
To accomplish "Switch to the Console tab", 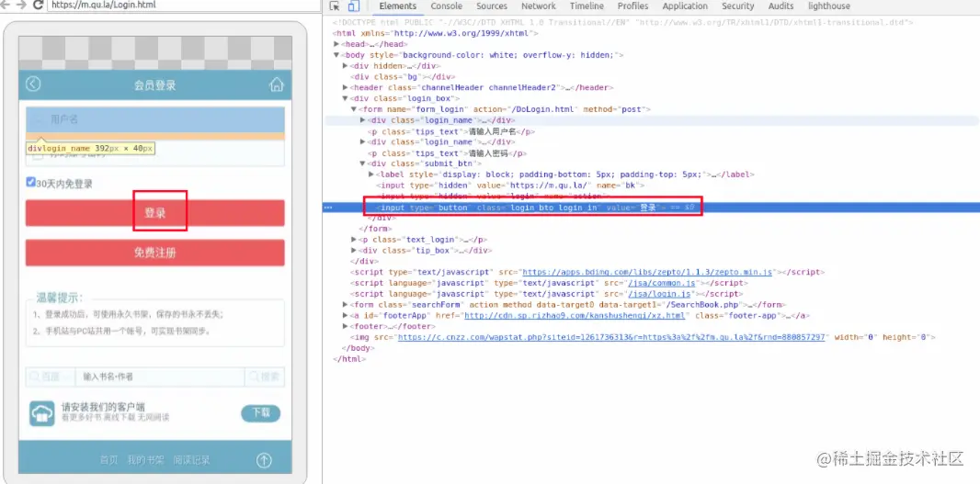I will [446, 6].
